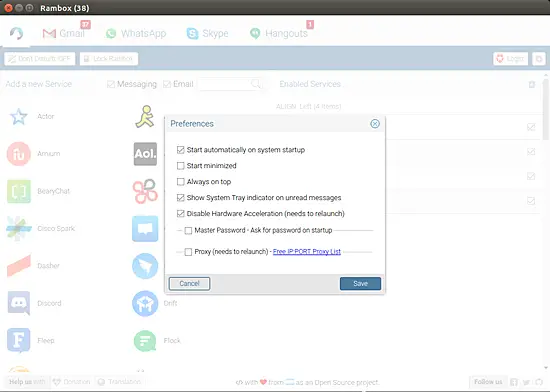Select the Actor star icon

pos(19,116)
